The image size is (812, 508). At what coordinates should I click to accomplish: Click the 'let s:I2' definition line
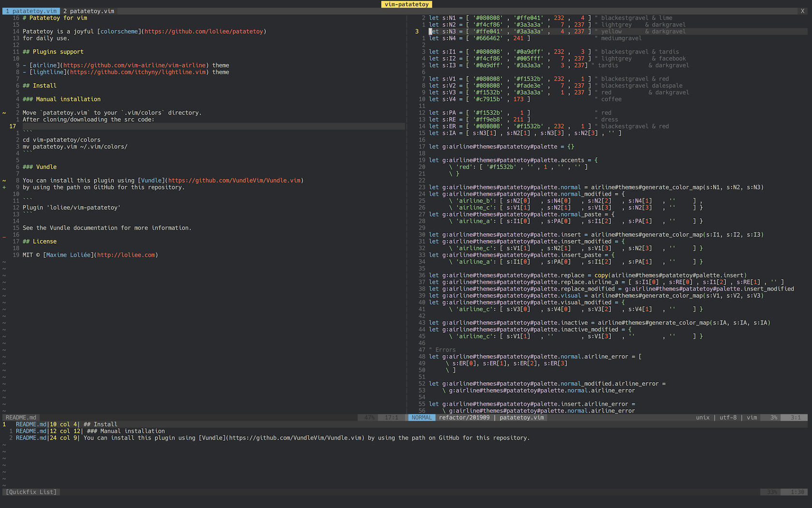tap(557, 59)
